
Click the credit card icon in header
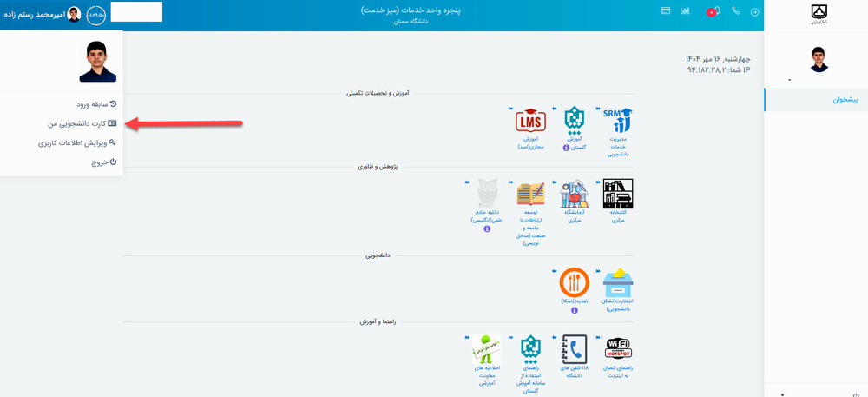(666, 11)
